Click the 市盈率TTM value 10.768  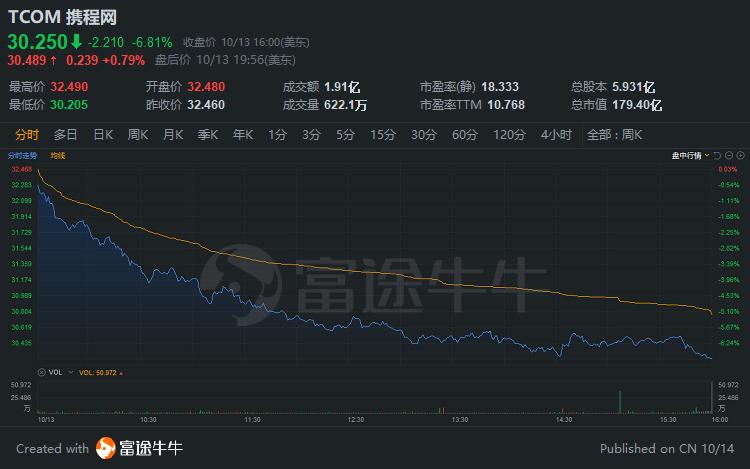(x=506, y=105)
